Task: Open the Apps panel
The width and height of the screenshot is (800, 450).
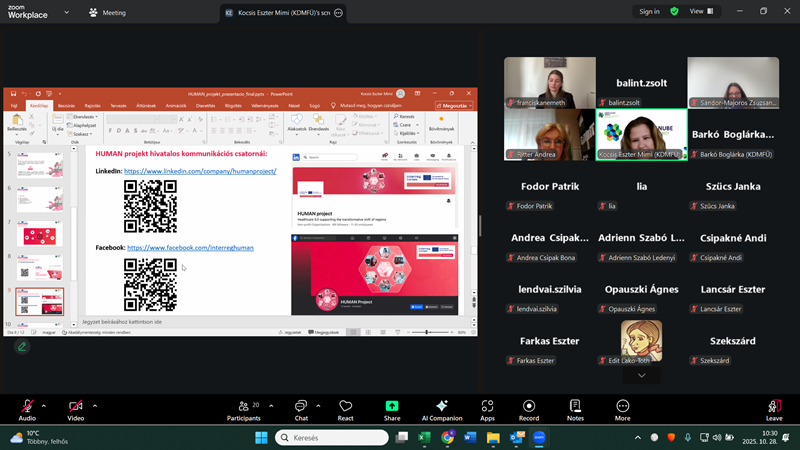Action: coord(487,408)
